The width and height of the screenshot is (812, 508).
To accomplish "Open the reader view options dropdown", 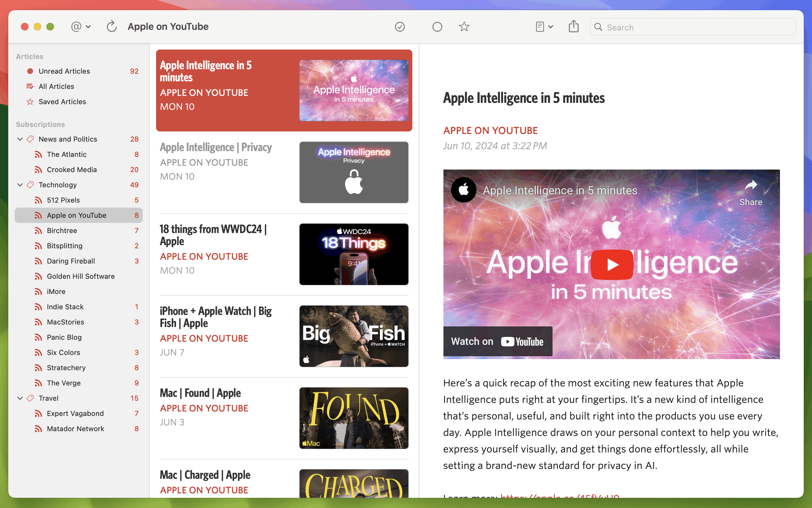I will click(x=544, y=27).
